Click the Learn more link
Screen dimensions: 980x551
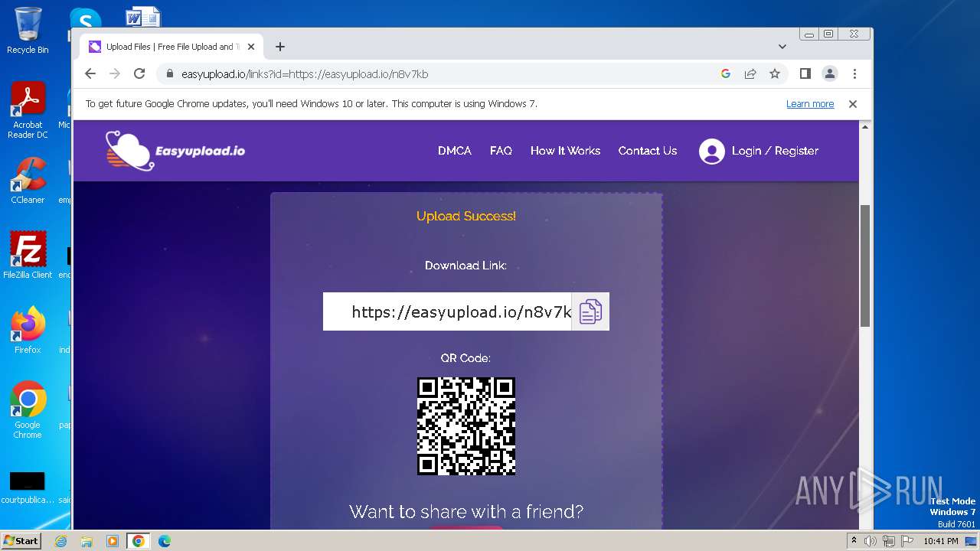tap(810, 104)
